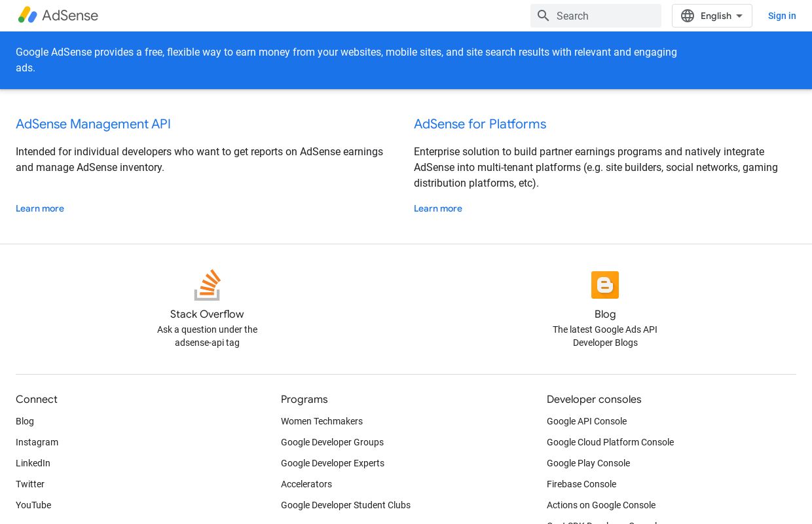
Task: Click the 'Programs' footer heading
Action: pyautogui.click(x=304, y=399)
